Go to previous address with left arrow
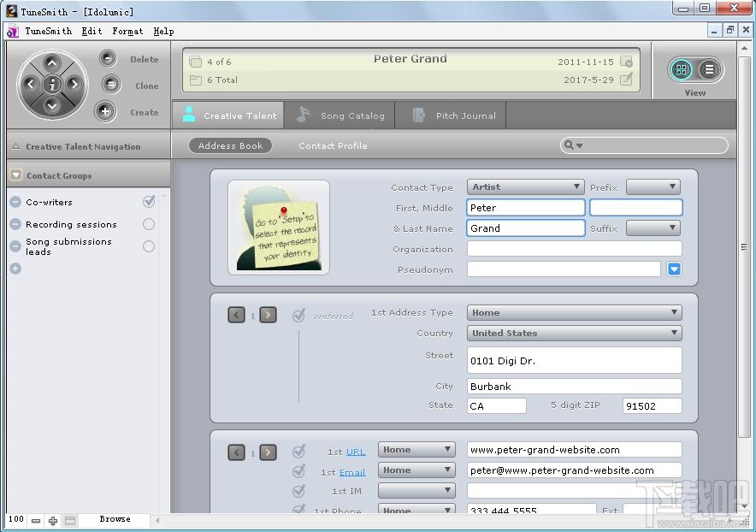The width and height of the screenshot is (756, 532). point(236,315)
